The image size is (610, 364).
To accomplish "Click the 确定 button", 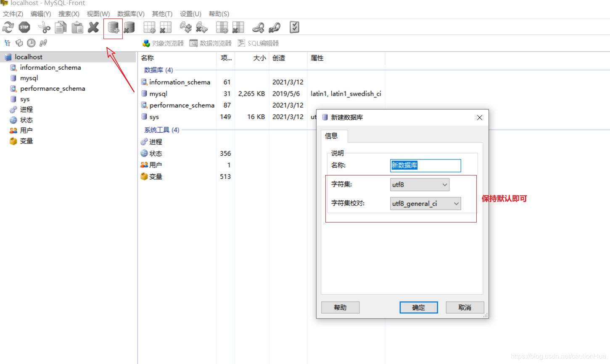I will coord(419,308).
